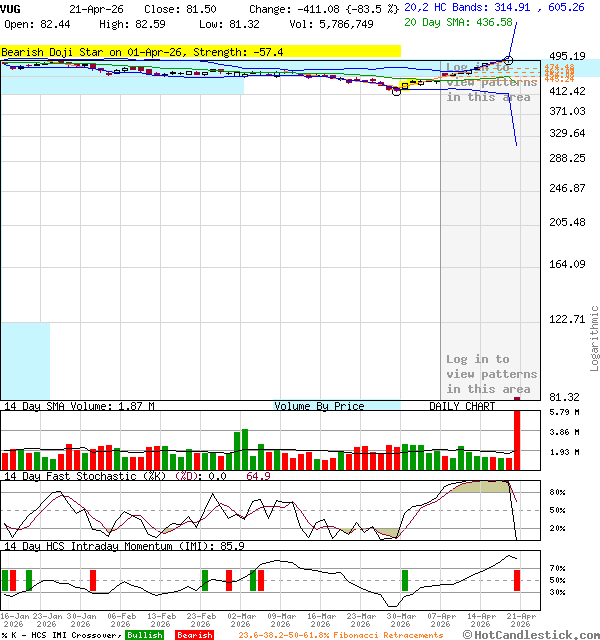Click the upper 'Log in to view patterns' text
This screenshot has height=640, width=600.
pos(490,82)
